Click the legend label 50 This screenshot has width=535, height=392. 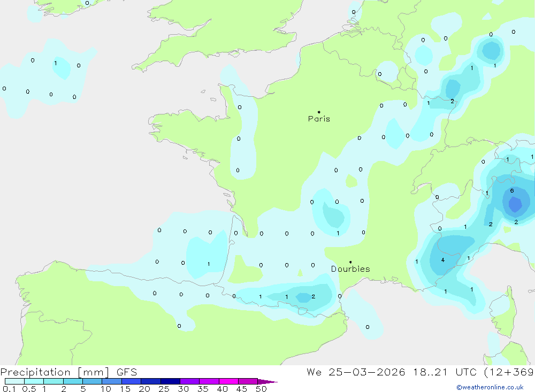point(261,389)
